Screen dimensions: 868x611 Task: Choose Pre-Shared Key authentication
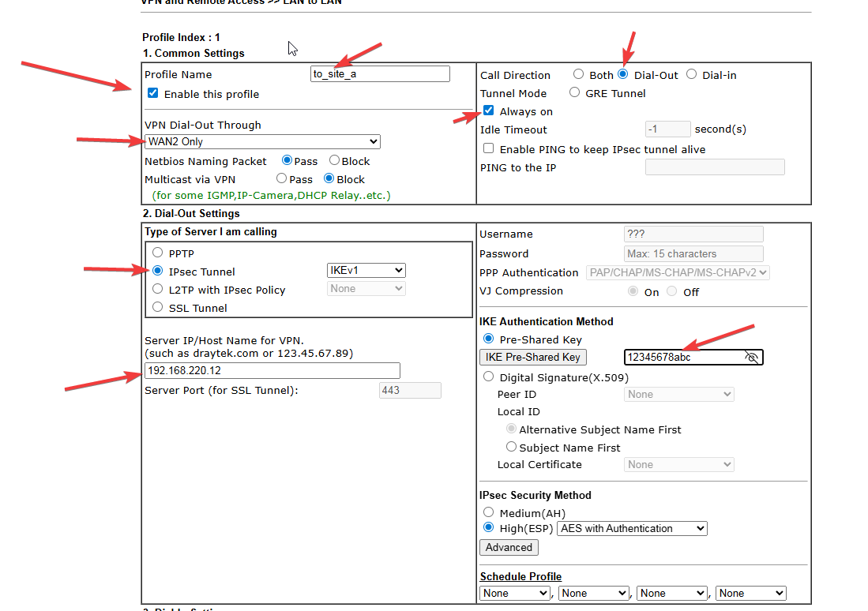pos(488,339)
